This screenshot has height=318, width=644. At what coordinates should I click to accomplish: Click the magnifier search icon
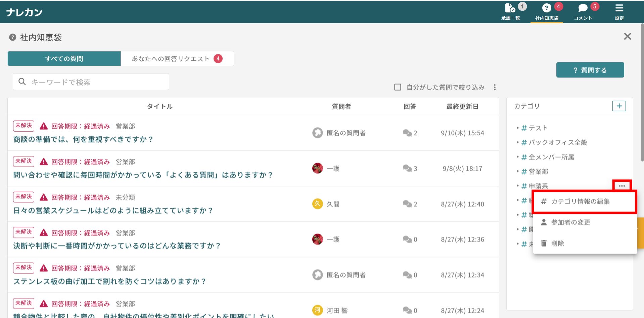click(x=22, y=82)
